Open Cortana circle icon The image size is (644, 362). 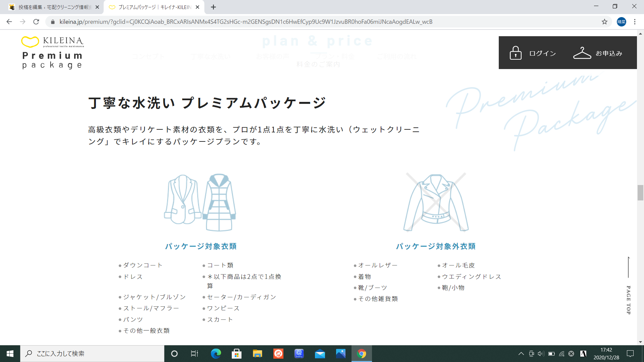pyautogui.click(x=174, y=354)
